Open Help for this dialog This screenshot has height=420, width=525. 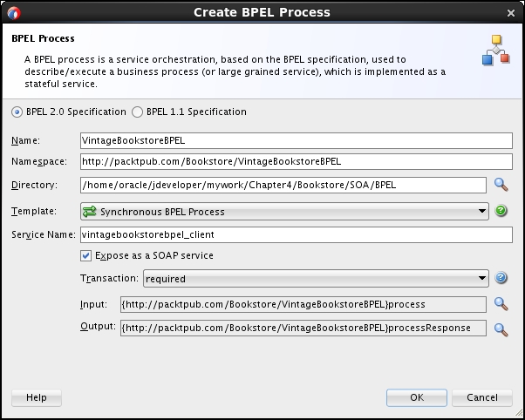(37, 397)
